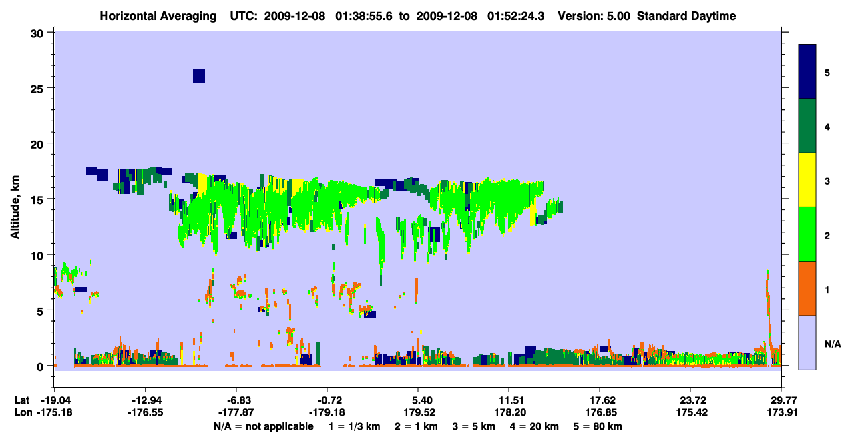Select the dark green colorbar segment 4
Screen dimensions: 868x445
pos(807,126)
